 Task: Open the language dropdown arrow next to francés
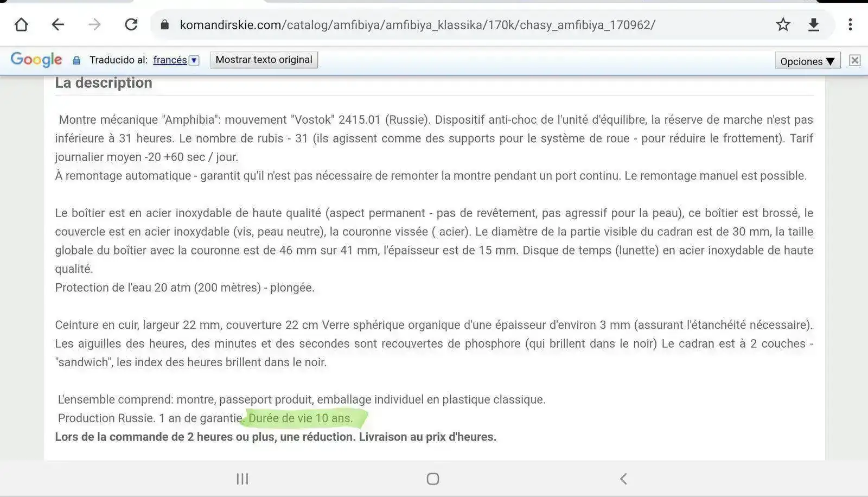point(194,60)
